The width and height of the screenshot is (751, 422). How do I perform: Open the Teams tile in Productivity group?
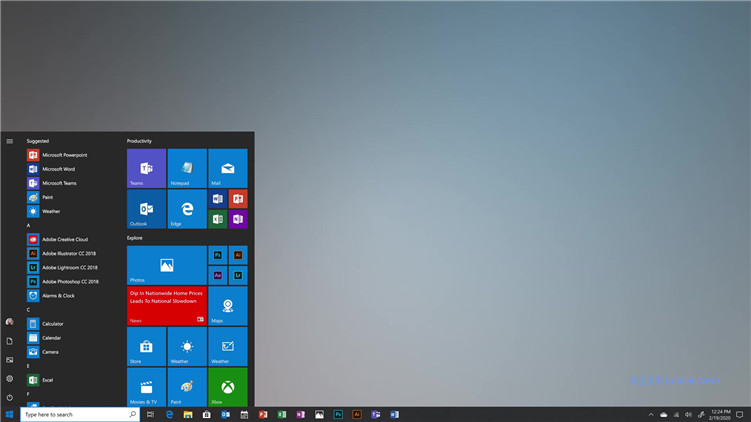click(146, 168)
